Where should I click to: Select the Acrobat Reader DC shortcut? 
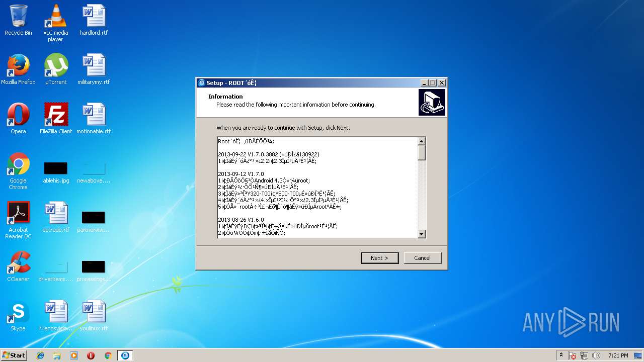pos(18,220)
